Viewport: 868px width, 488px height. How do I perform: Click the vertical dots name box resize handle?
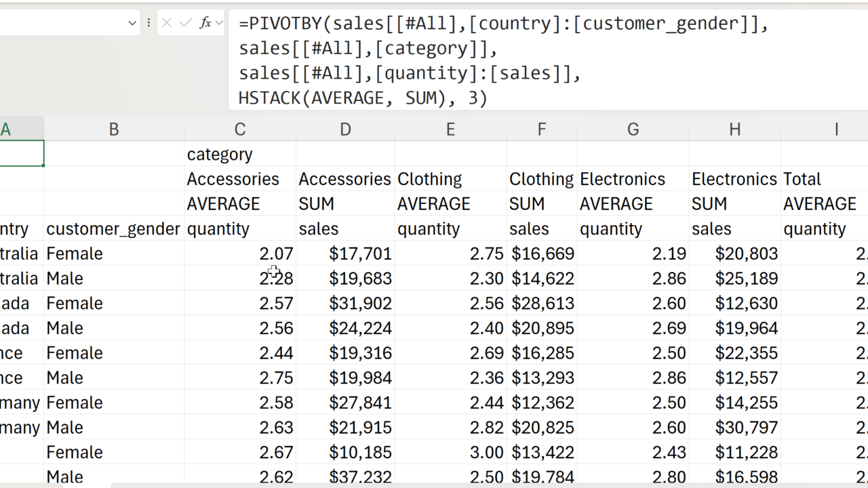tap(149, 23)
